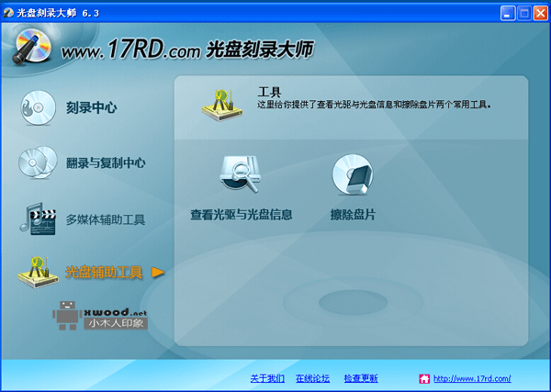Viewport: 551px width, 392px height.
Task: Visit the http://www.17rd.com/ link
Action: [472, 378]
